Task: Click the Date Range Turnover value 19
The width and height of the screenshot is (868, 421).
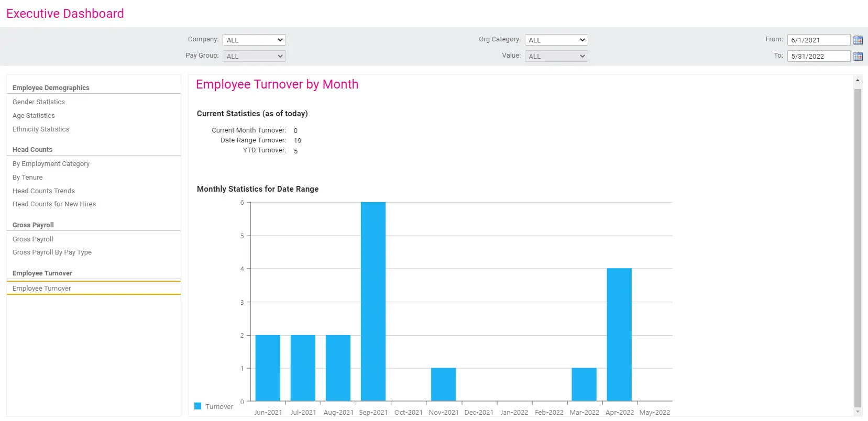Action: [298, 141]
